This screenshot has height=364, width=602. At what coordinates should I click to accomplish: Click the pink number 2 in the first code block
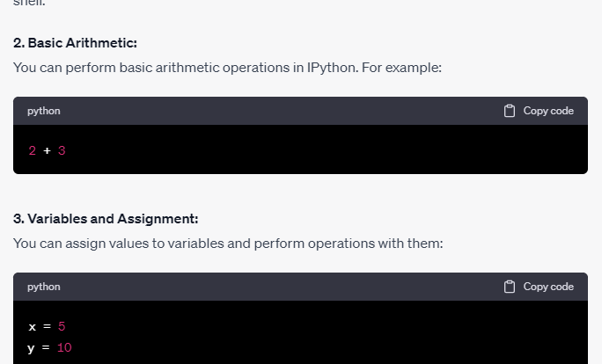[x=33, y=150]
